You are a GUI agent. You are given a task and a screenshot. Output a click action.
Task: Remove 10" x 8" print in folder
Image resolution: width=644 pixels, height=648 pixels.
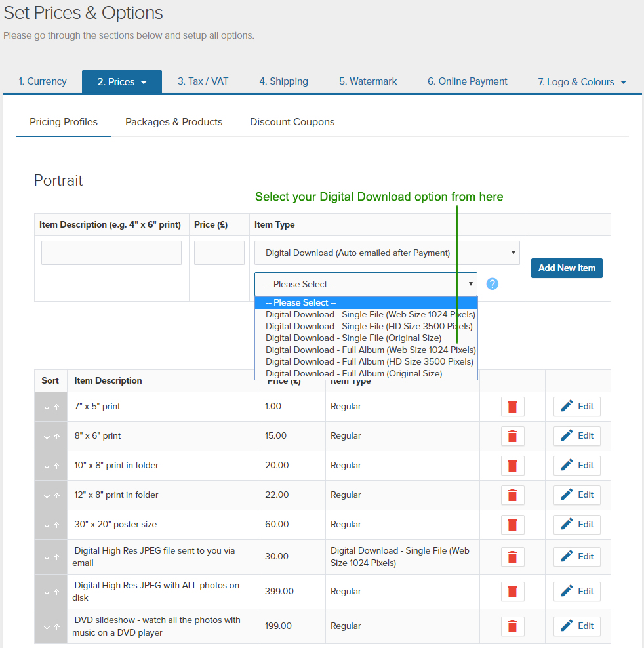coord(512,466)
